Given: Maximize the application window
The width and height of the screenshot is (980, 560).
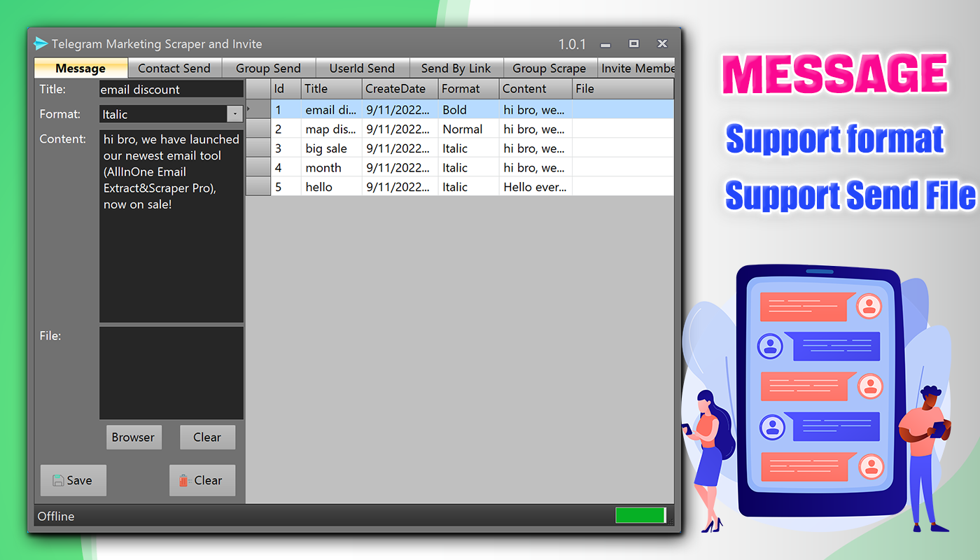Looking at the screenshot, I should pos(633,43).
